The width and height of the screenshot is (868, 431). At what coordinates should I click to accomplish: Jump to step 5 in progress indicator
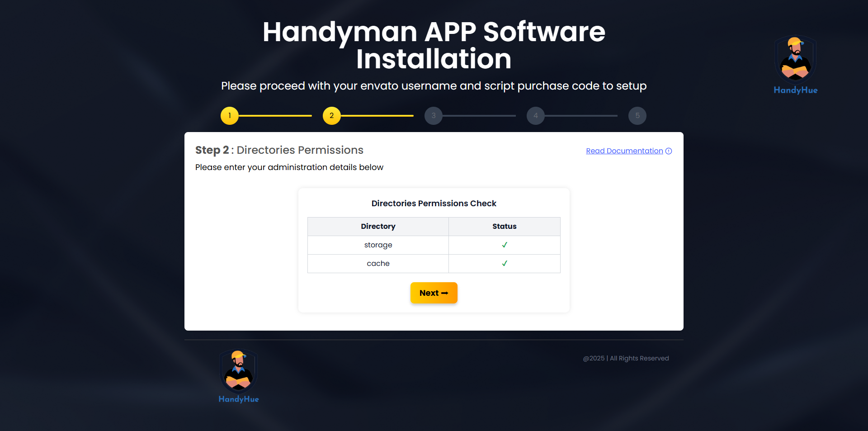pos(637,116)
